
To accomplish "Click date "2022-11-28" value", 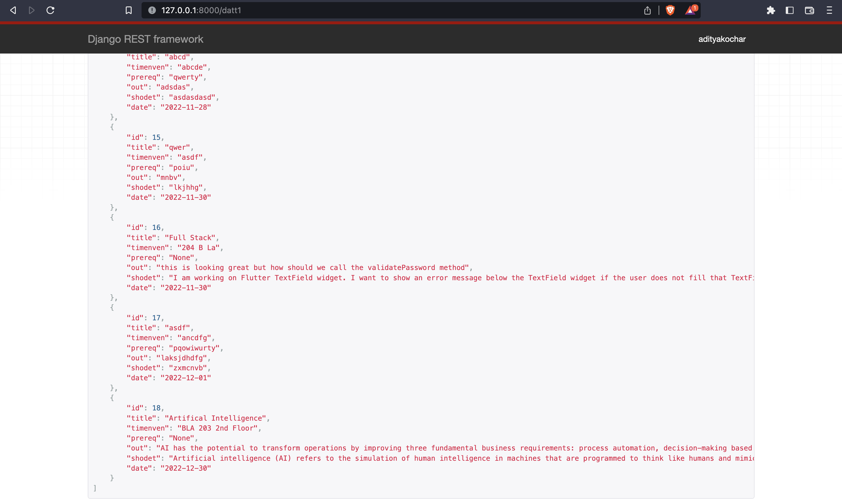I will (186, 107).
